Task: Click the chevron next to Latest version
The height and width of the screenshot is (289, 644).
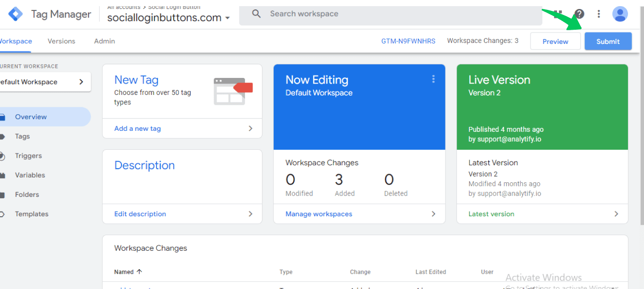Action: point(616,214)
